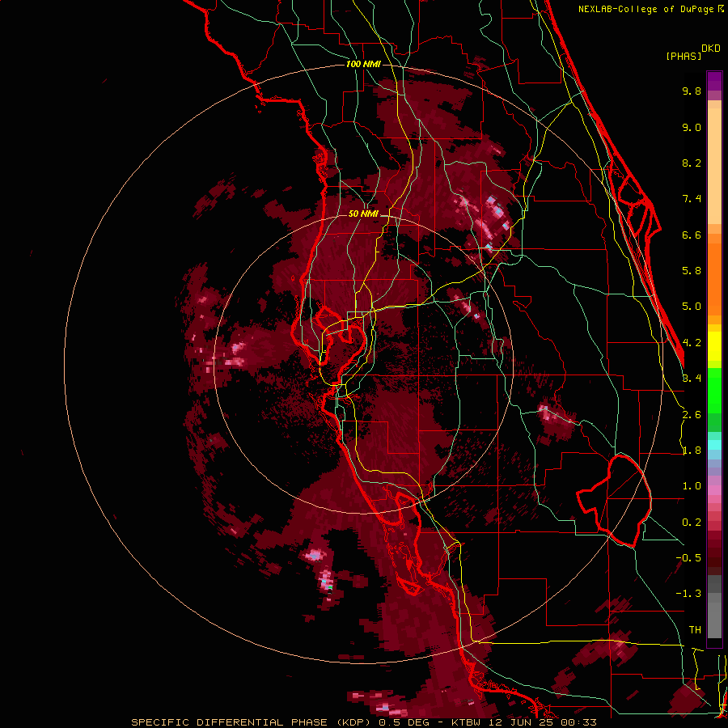Click the 9.8 value on the scale

point(692,91)
